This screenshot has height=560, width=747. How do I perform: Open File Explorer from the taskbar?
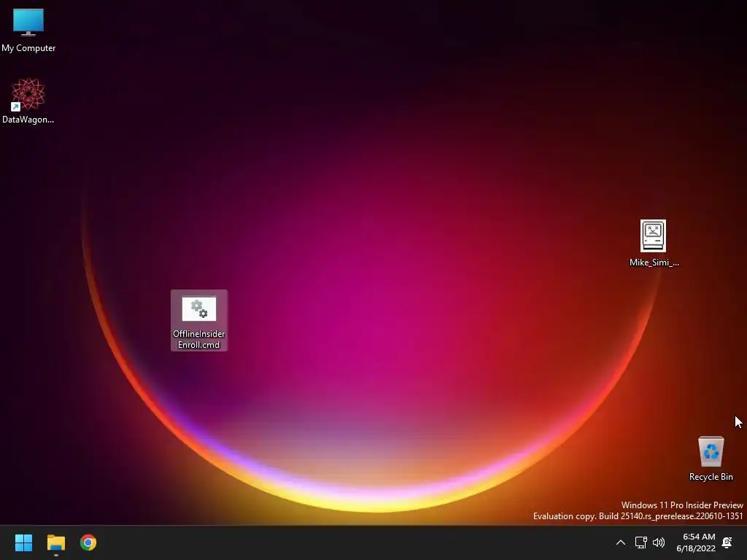pyautogui.click(x=55, y=542)
